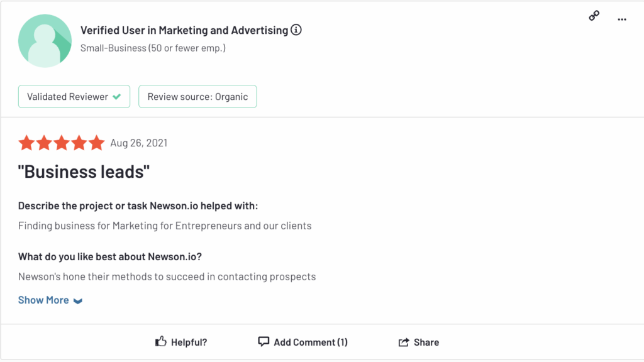Click the speech bubble comment icon
The width and height of the screenshot is (644, 362).
[264, 341]
